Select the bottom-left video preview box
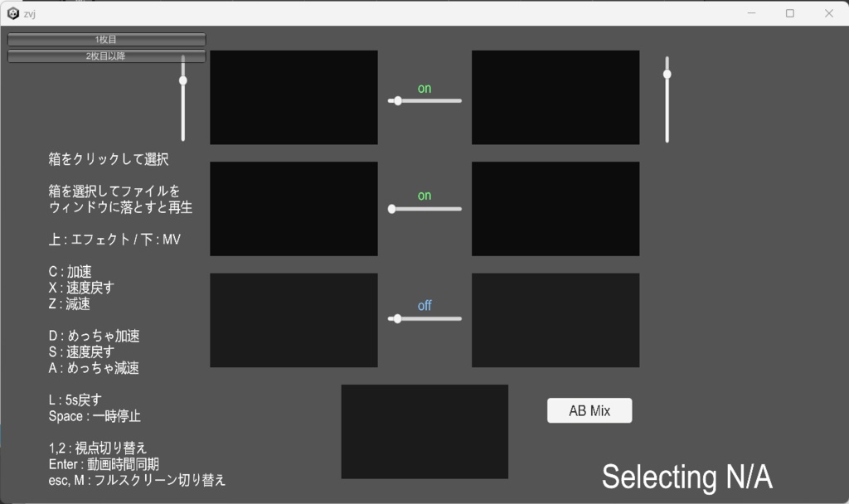This screenshot has width=849, height=504. point(294,319)
